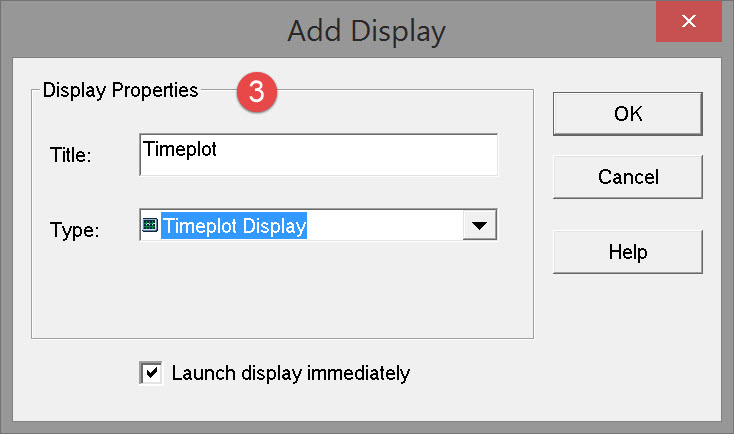
Task: Select the highlighted Timeplot Display entry
Action: pos(234,226)
